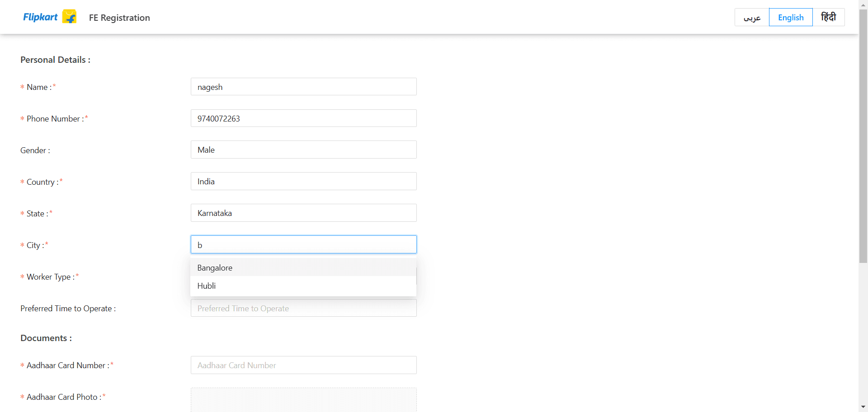The image size is (868, 412).
Task: Select Bangalore from the city list
Action: coord(303,267)
